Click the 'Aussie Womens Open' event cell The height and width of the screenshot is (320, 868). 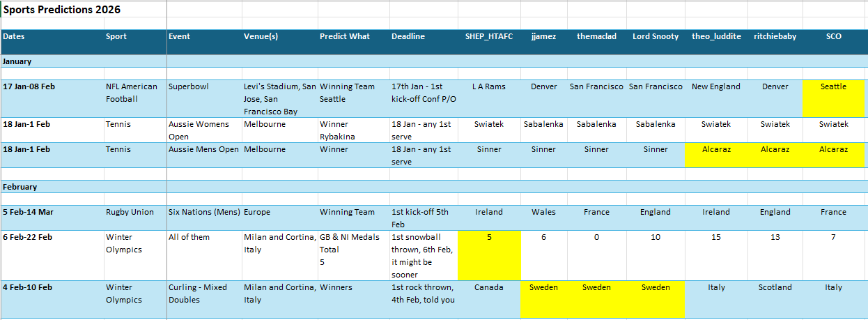click(204, 130)
